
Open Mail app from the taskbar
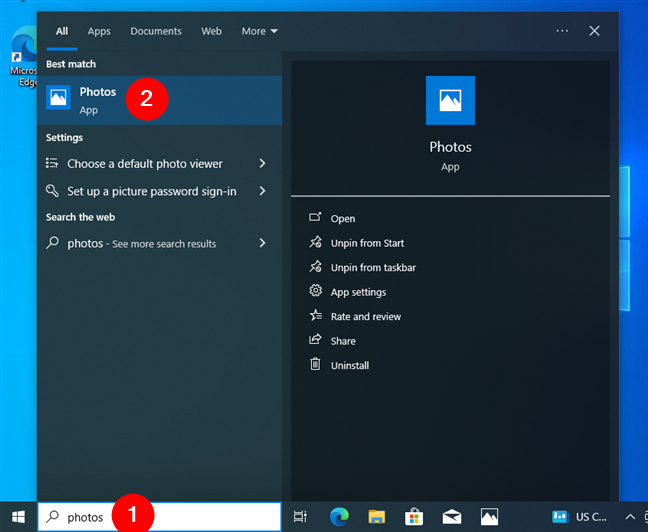[452, 517]
